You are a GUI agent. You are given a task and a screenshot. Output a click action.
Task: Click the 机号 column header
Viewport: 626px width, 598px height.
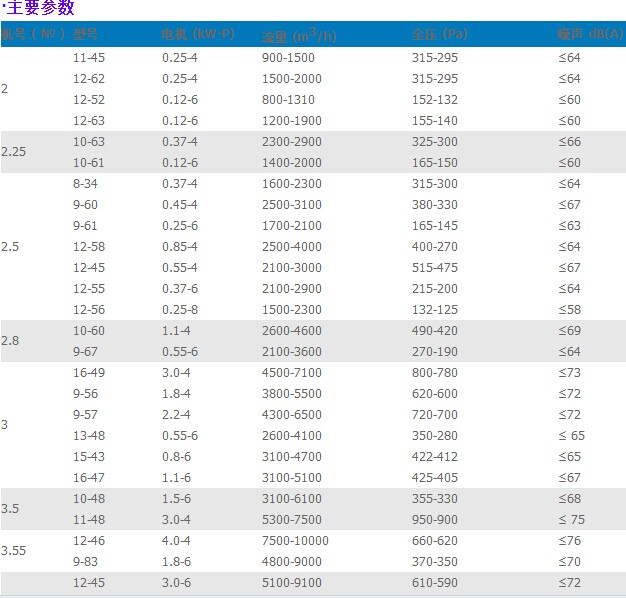[33, 34]
